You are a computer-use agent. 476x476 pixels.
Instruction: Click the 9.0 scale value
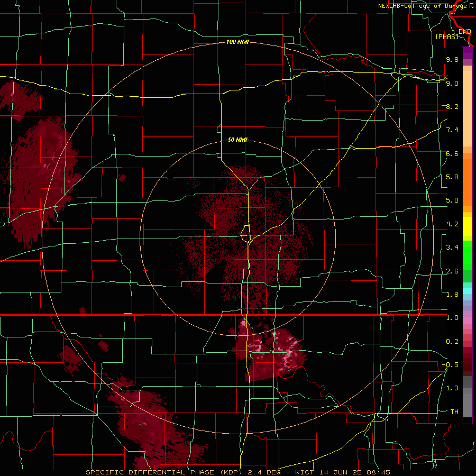(452, 83)
